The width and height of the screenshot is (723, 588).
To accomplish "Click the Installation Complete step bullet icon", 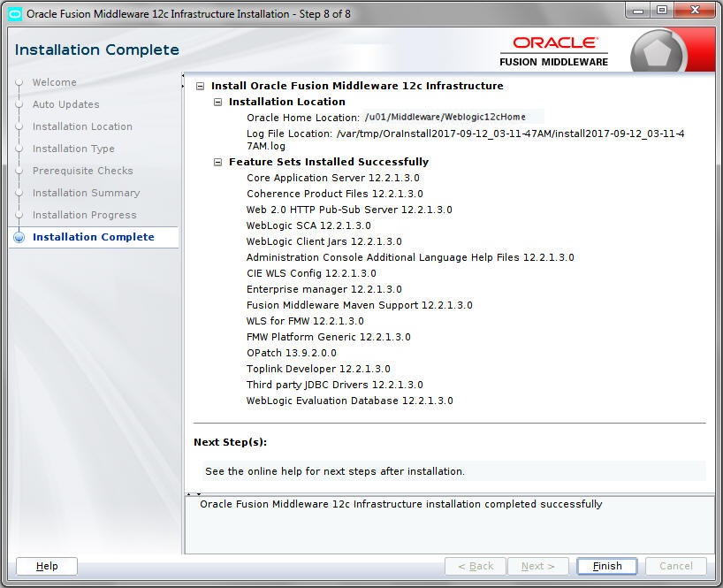I will coord(19,238).
